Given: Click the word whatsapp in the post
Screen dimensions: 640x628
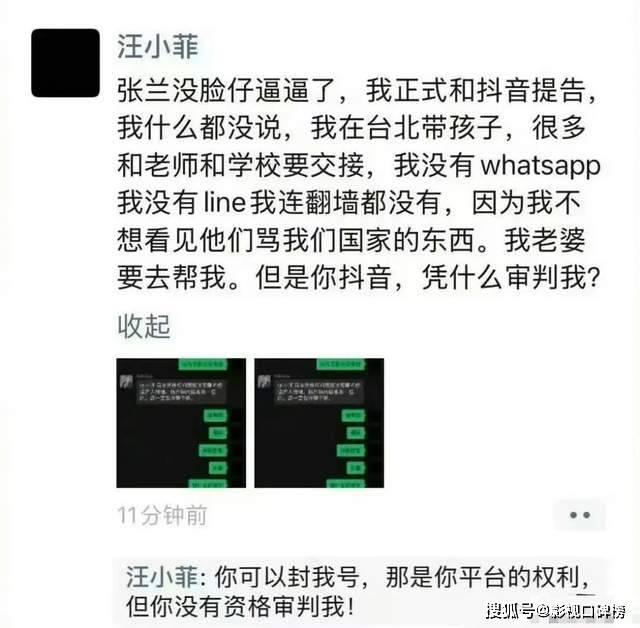Looking at the screenshot, I should tap(541, 166).
